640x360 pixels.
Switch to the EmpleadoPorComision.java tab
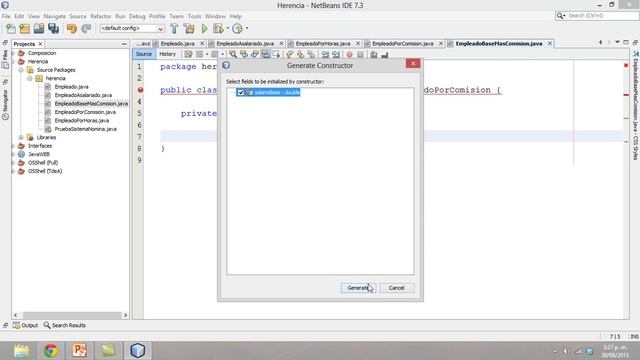pyautogui.click(x=402, y=44)
